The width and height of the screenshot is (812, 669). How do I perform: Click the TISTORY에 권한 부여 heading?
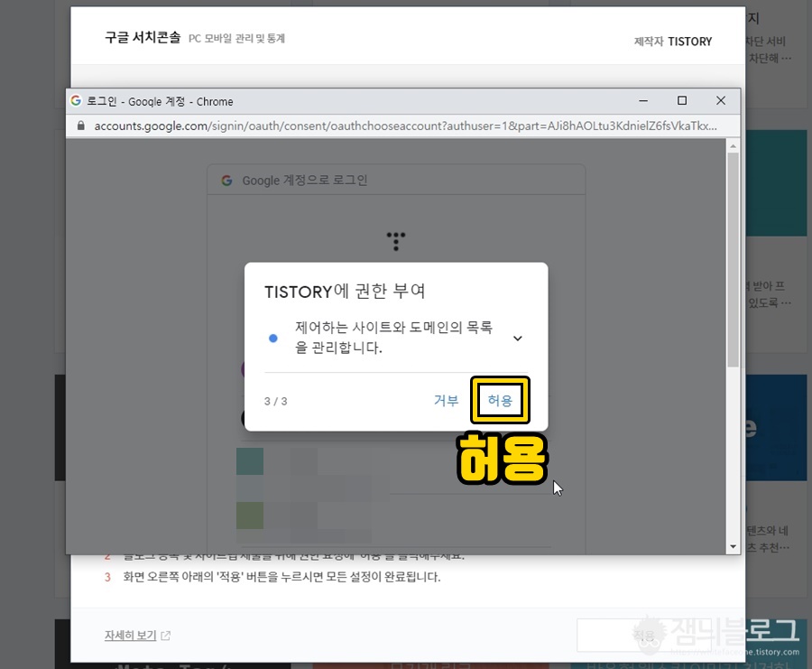[345, 292]
